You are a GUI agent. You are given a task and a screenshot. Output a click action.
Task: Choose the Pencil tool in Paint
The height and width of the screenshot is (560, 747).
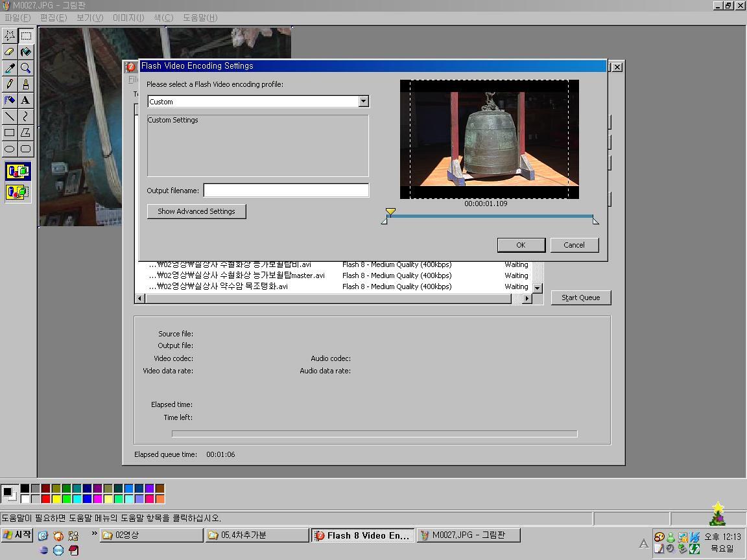pyautogui.click(x=10, y=84)
